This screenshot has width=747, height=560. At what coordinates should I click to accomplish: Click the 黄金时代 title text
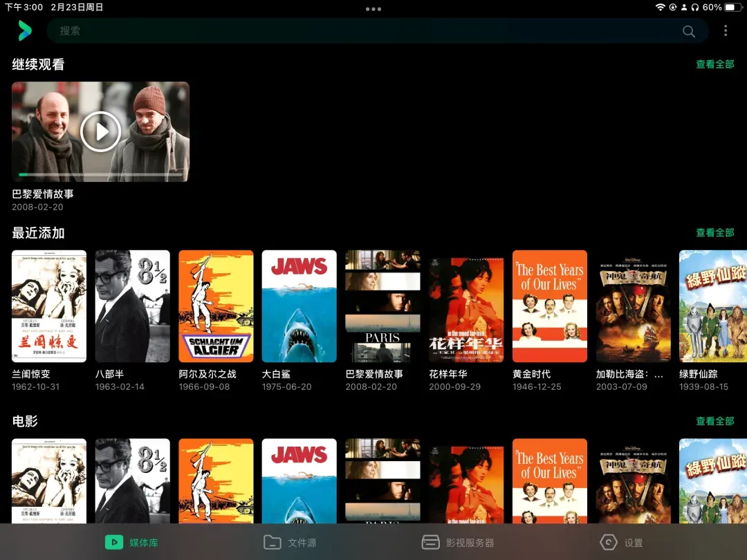532,374
